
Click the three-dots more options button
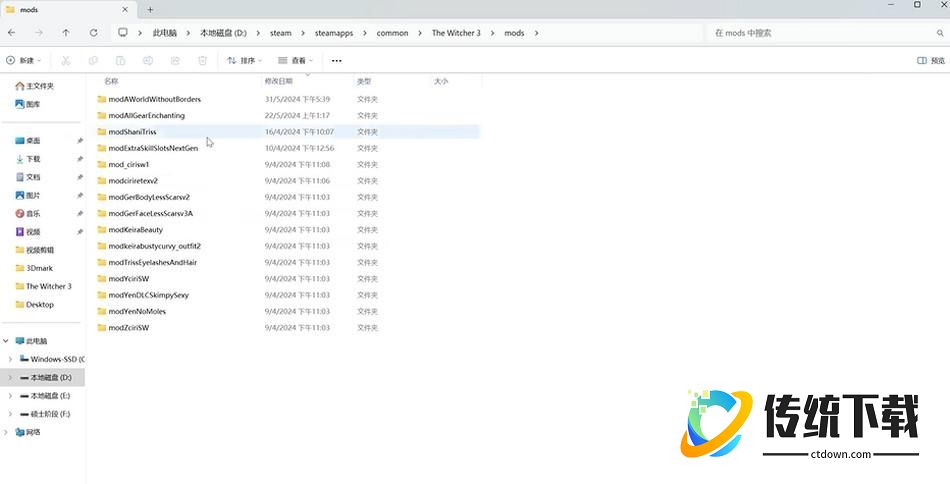(x=336, y=60)
